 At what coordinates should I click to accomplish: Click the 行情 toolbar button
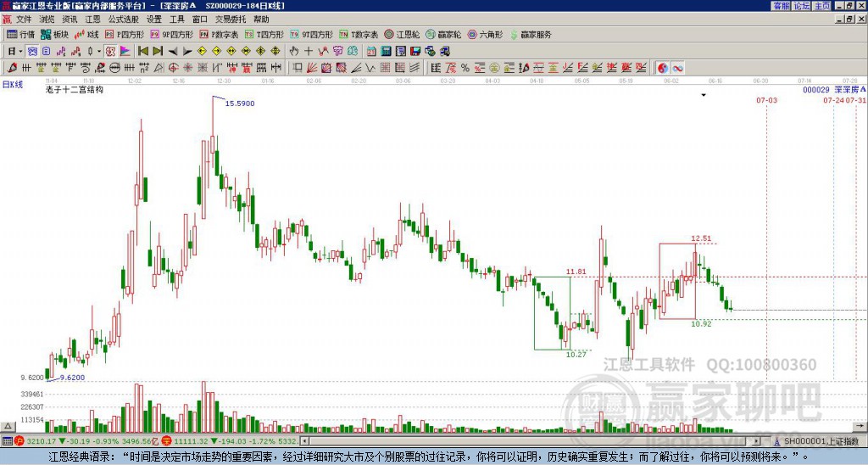click(x=21, y=34)
